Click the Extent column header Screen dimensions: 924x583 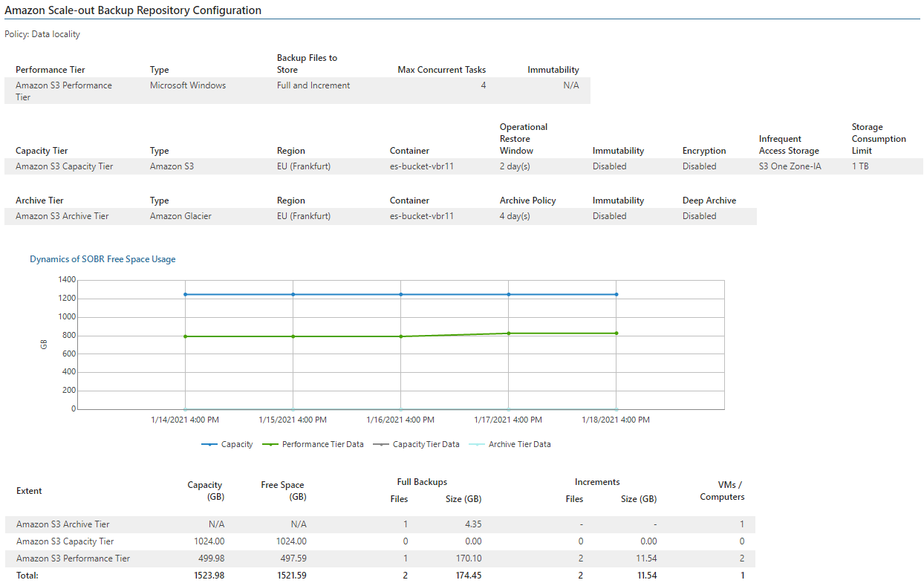coord(29,491)
